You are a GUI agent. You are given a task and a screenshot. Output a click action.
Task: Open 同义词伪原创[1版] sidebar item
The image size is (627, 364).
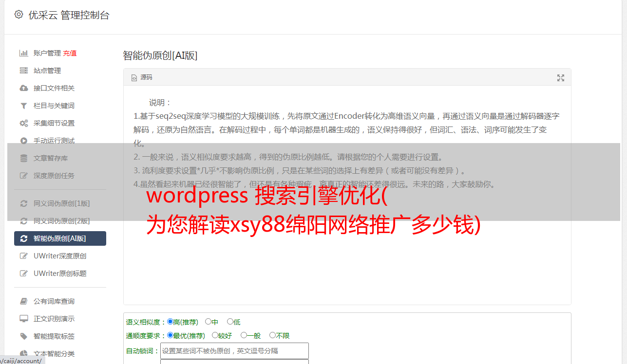point(61,203)
